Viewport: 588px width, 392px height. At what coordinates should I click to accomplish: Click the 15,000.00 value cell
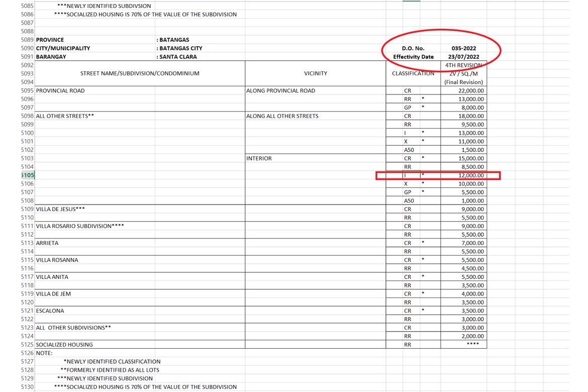[471, 159]
